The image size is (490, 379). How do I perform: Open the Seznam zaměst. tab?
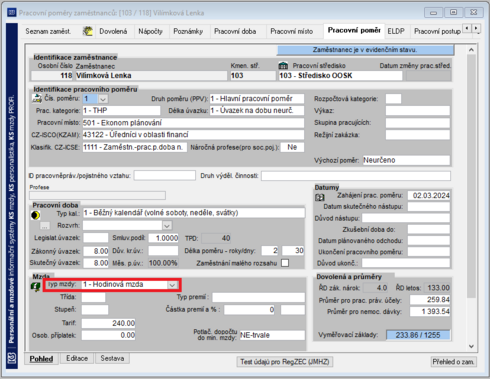coord(48,31)
